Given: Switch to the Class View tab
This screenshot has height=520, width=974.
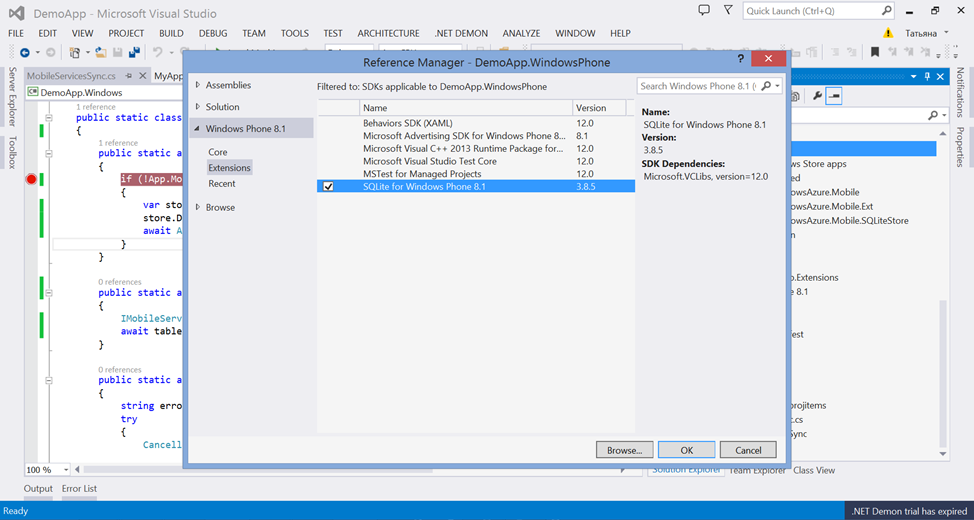Looking at the screenshot, I should tap(814, 470).
